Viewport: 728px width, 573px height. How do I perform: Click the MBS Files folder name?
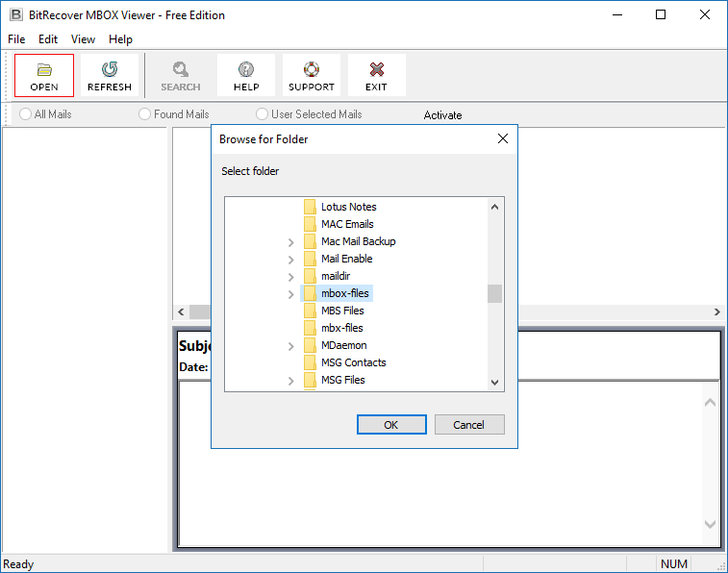342,311
